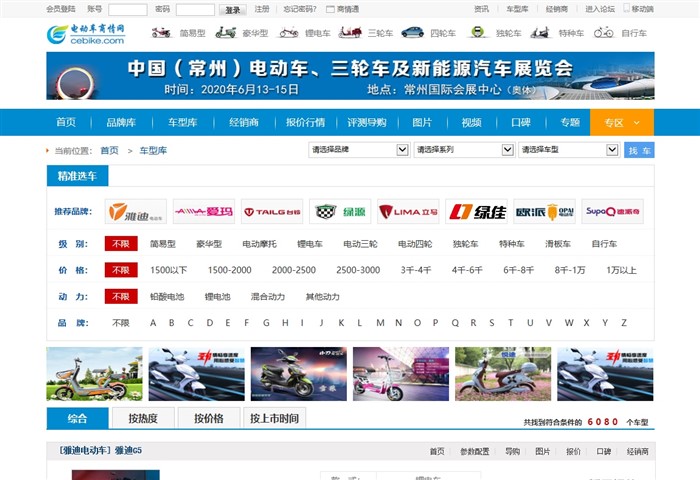Select the 独轮车 unicycle icon
This screenshot has width=700, height=480.
[x=478, y=32]
